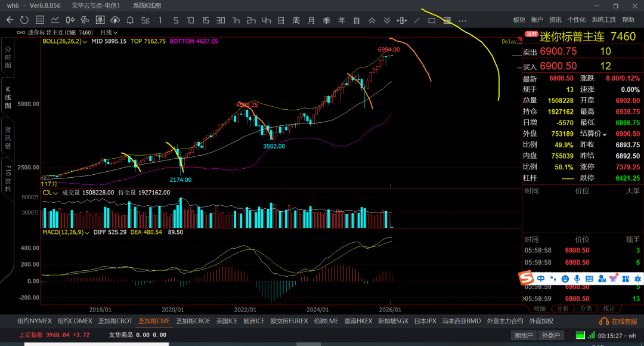
Task: Select weekly 周 period
Action: [x=296, y=20]
